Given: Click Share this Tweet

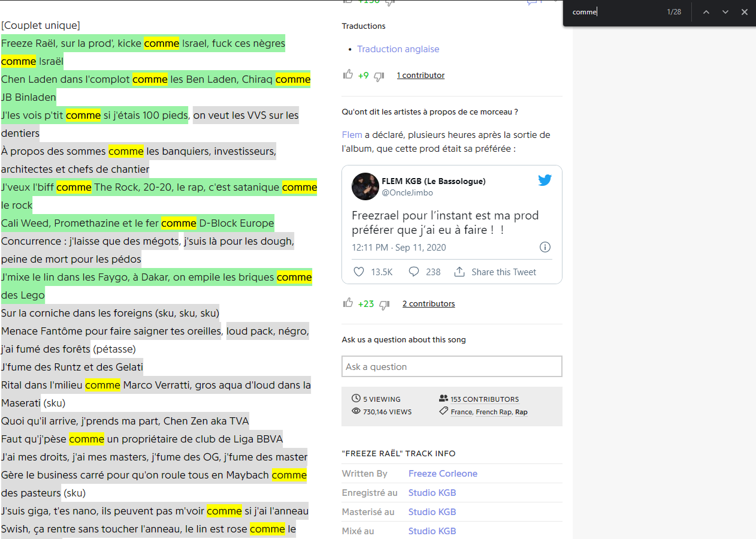Looking at the screenshot, I should [x=495, y=272].
